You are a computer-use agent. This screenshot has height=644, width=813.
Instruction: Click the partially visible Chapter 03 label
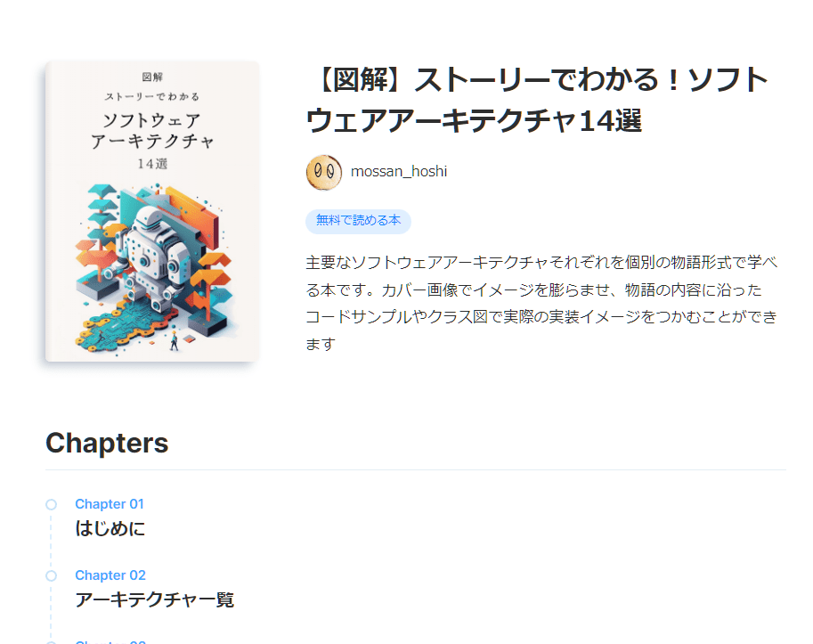110,641
